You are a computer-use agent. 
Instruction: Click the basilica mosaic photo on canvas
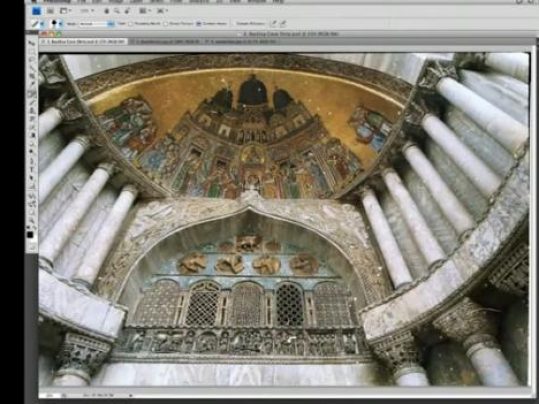click(x=284, y=219)
